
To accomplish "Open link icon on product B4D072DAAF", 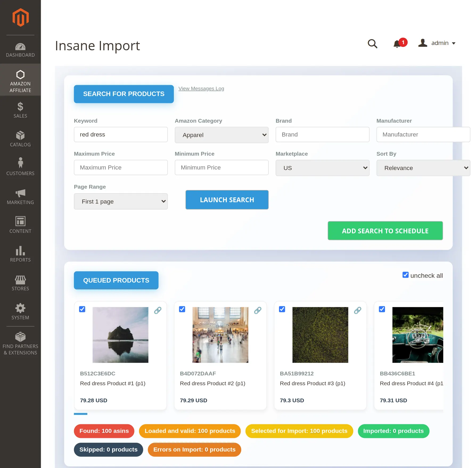I will (258, 310).
